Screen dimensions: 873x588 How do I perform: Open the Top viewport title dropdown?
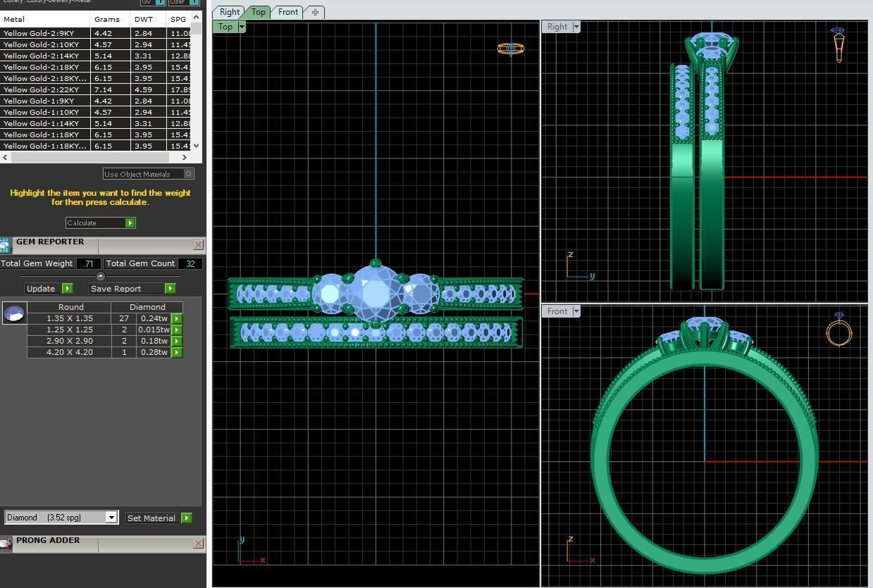(x=242, y=27)
